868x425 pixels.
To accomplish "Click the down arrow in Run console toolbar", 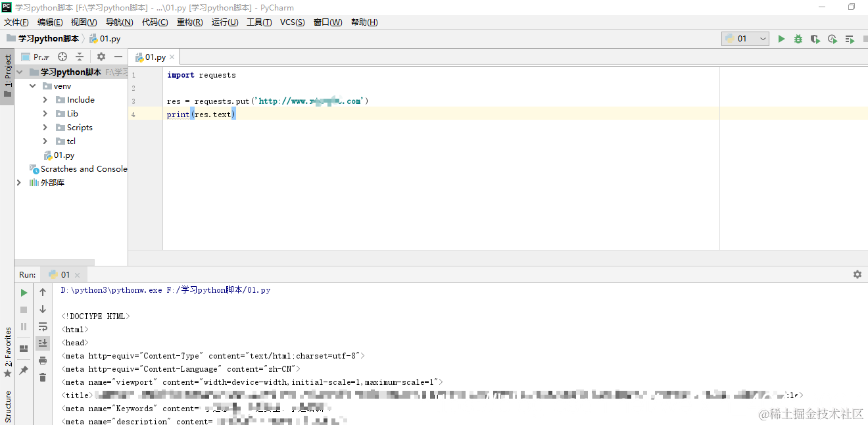I will (43, 309).
